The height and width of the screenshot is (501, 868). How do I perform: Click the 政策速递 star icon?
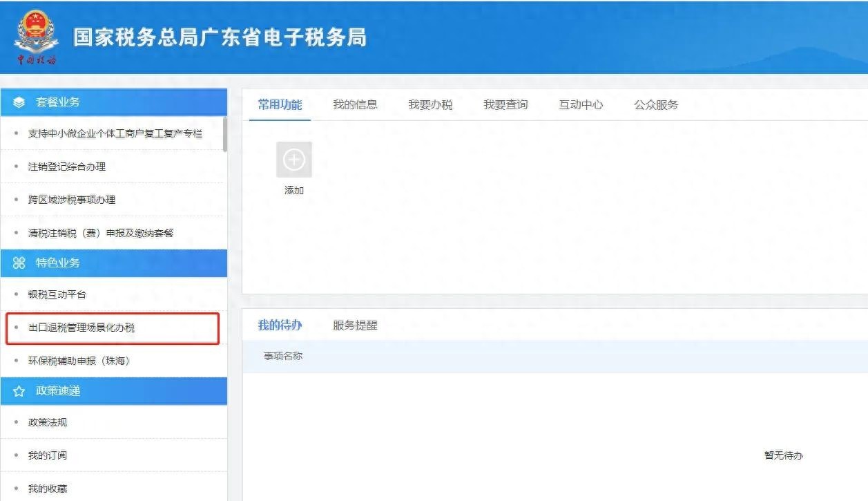[19, 391]
